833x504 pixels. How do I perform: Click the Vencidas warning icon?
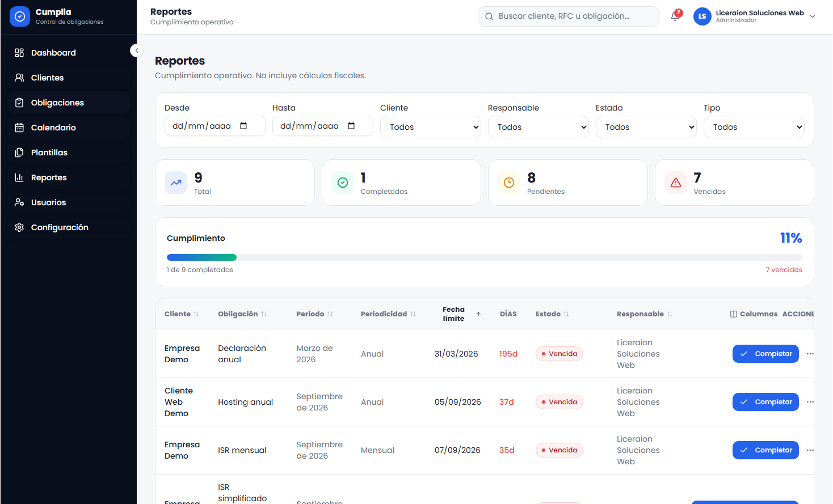(676, 183)
